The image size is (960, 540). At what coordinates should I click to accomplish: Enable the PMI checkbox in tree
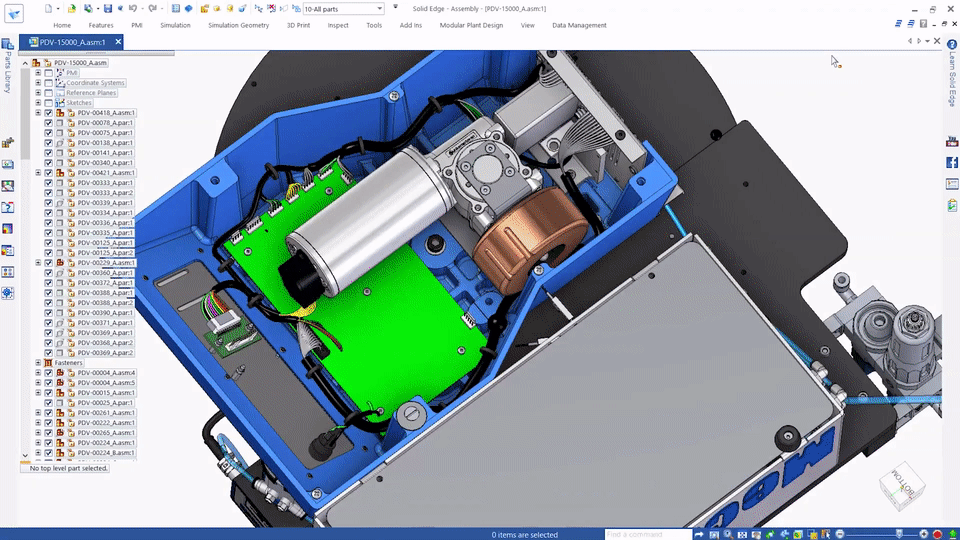tap(48, 73)
